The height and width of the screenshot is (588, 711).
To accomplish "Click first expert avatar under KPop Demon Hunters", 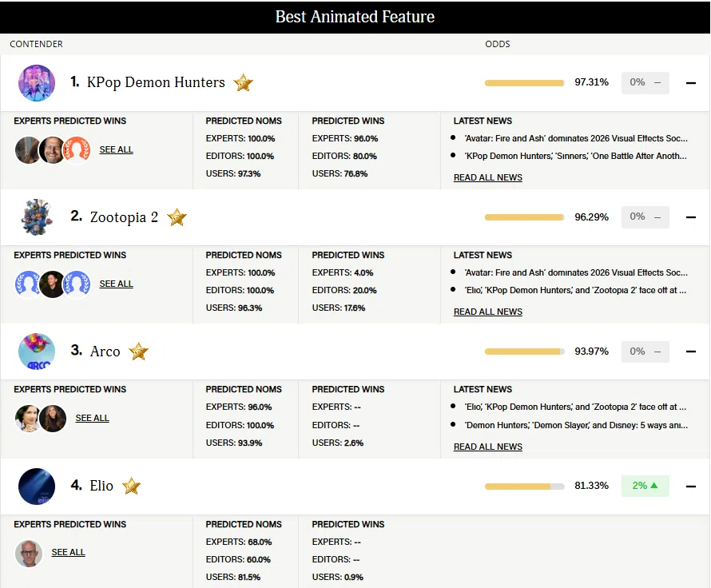I will (27, 150).
